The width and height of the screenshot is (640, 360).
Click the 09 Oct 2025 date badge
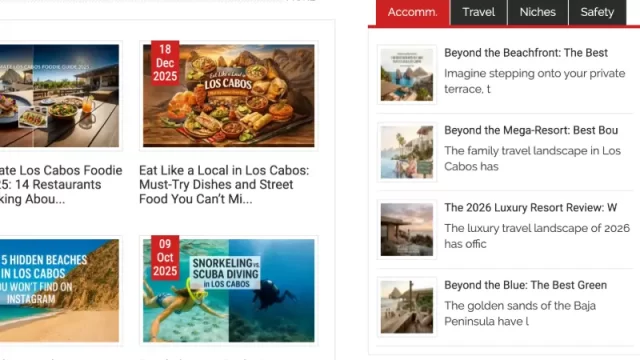point(165,258)
